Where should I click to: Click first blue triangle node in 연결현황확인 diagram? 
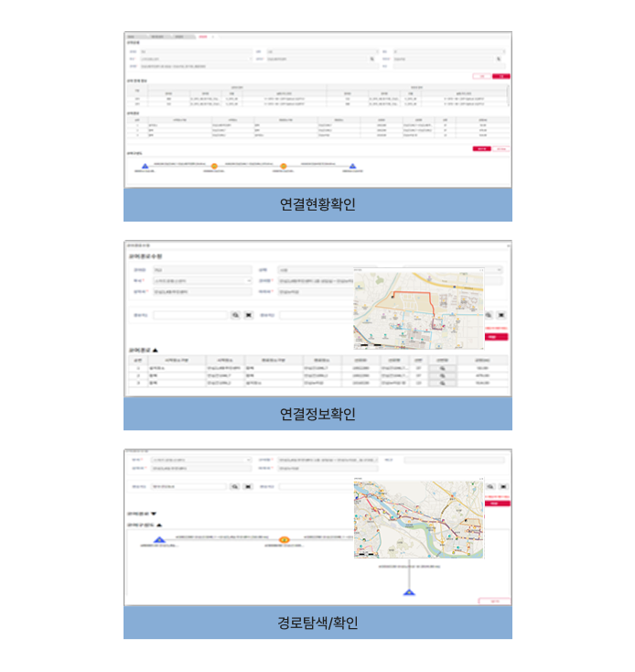click(145, 165)
